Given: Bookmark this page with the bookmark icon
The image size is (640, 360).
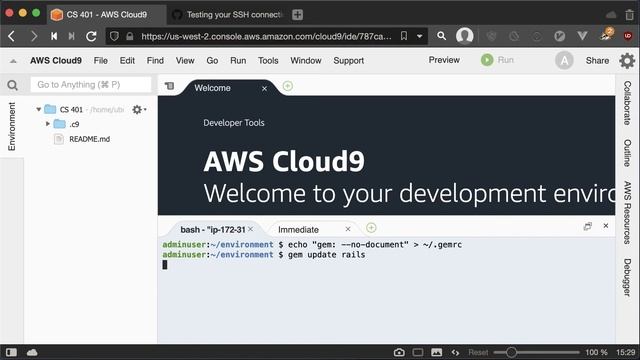Looking at the screenshot, I should (404, 36).
